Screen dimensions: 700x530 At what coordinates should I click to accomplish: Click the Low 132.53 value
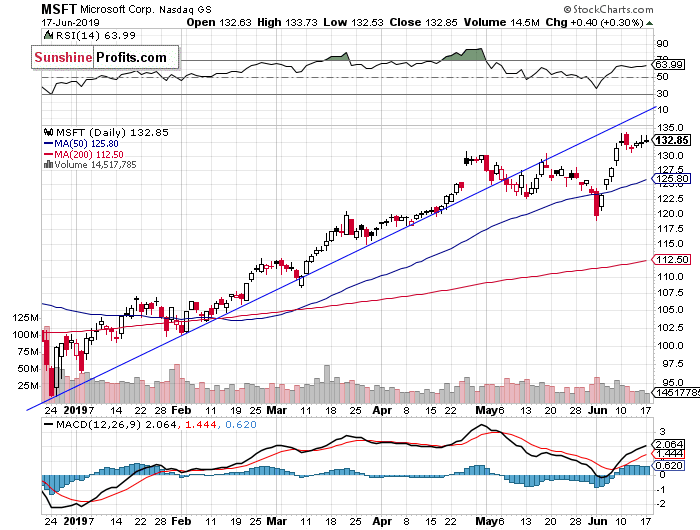coord(353,22)
